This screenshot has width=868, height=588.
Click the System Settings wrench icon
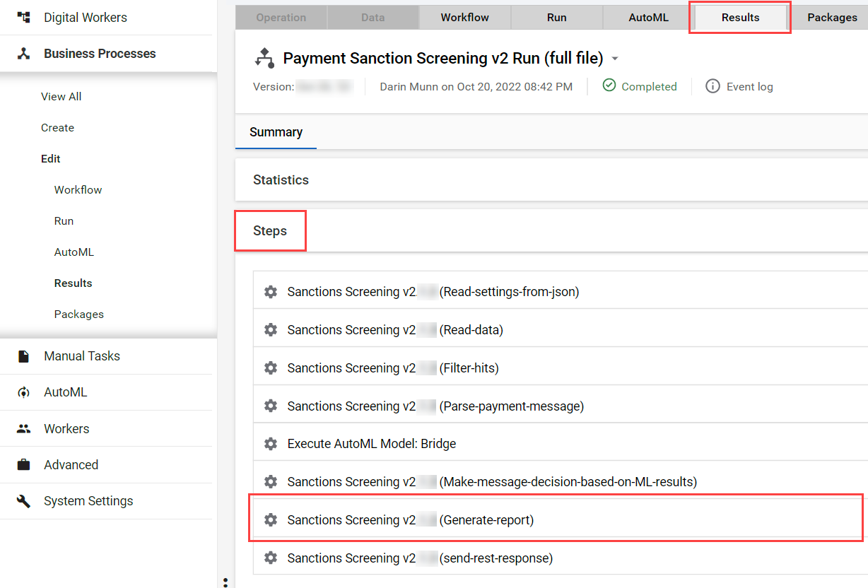pos(23,501)
